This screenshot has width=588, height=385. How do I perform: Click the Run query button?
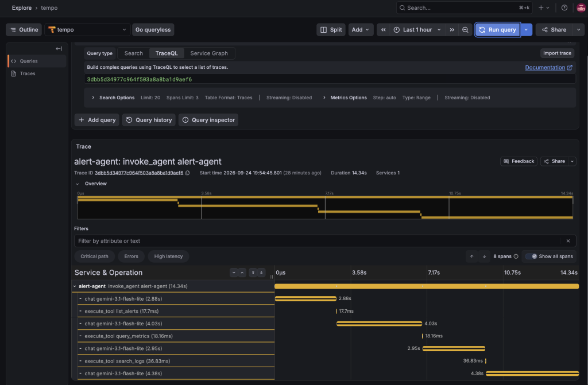tap(498, 30)
